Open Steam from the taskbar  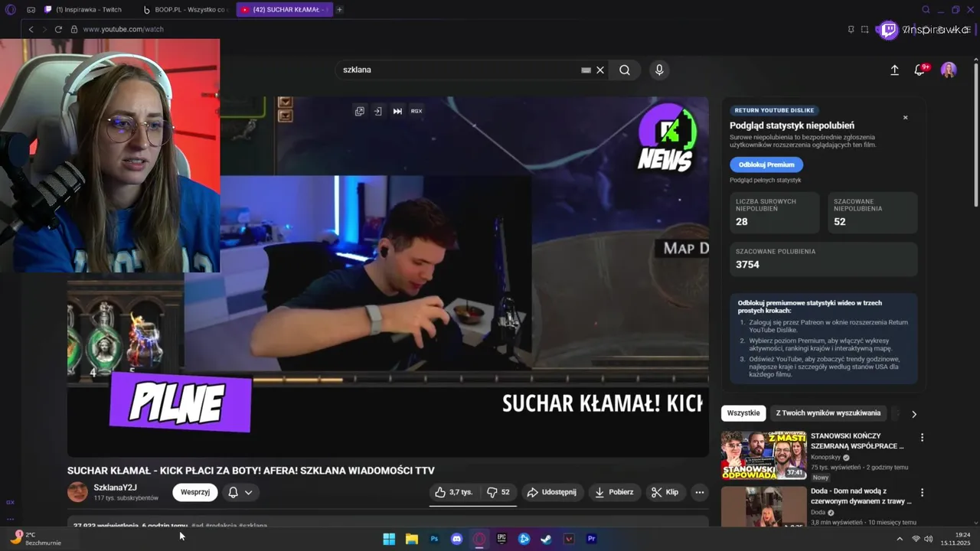click(546, 539)
